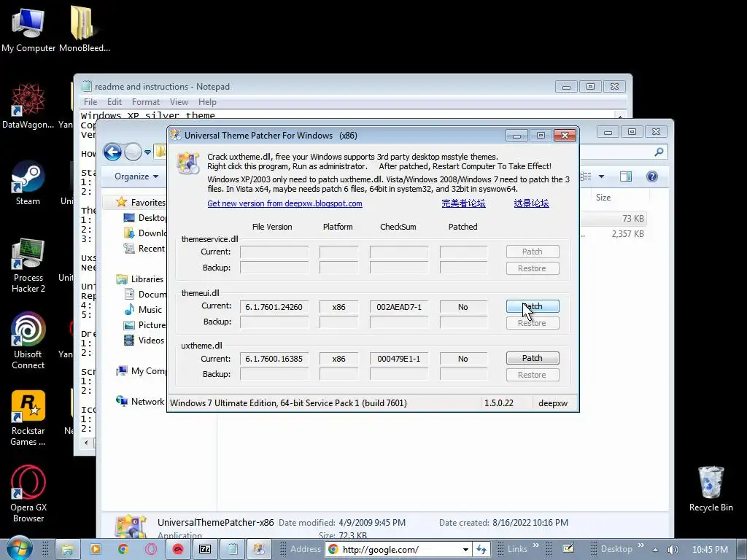747x560 pixels.
Task: Click the Steam desktop shortcut
Action: point(28,183)
